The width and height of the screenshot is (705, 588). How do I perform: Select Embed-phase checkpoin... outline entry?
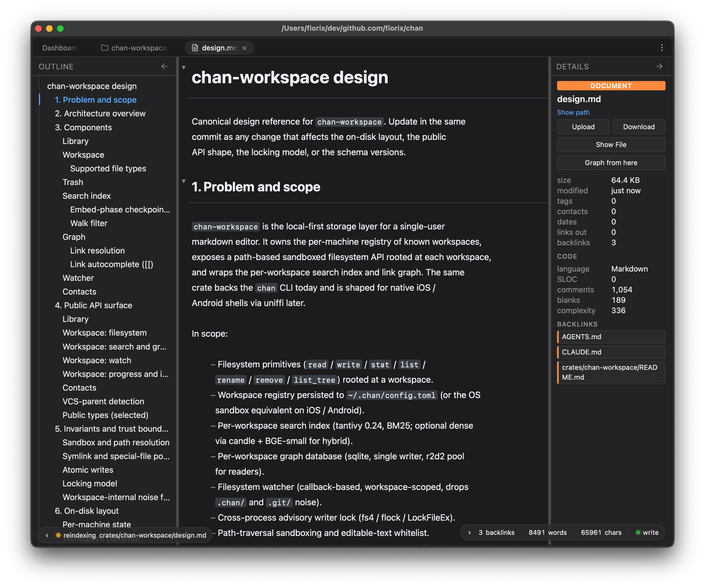pos(120,210)
